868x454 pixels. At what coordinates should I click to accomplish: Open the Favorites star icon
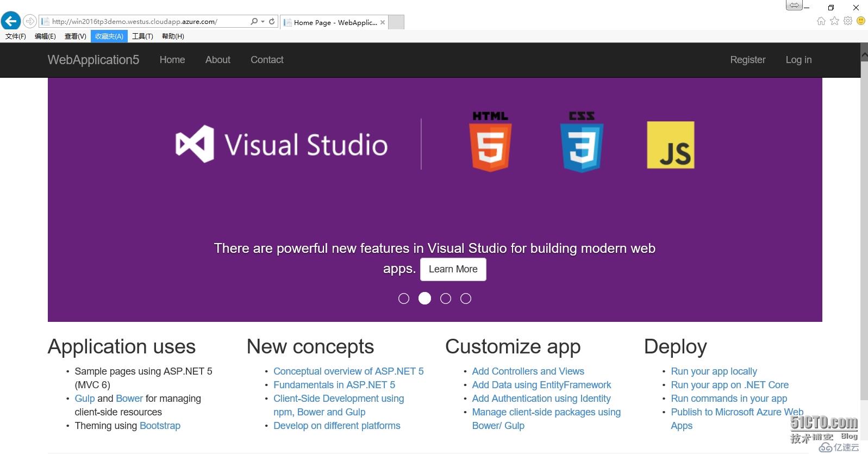(834, 21)
